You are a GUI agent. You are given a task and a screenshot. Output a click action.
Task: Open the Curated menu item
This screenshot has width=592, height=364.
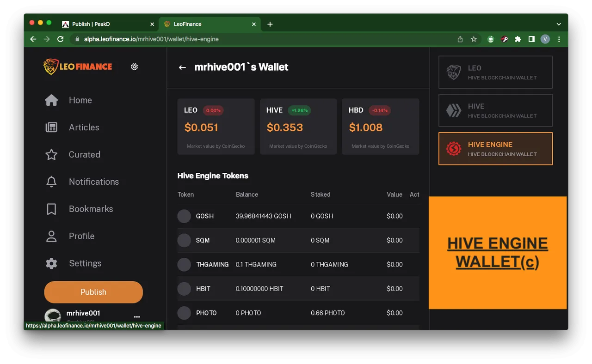tap(85, 155)
